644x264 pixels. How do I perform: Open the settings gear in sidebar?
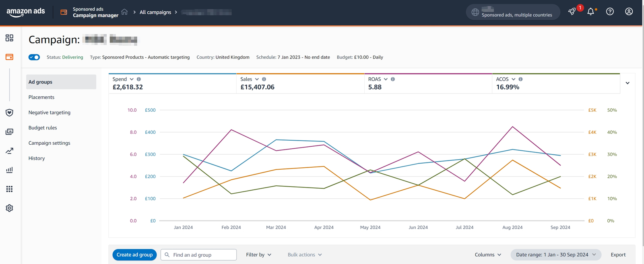click(x=9, y=208)
